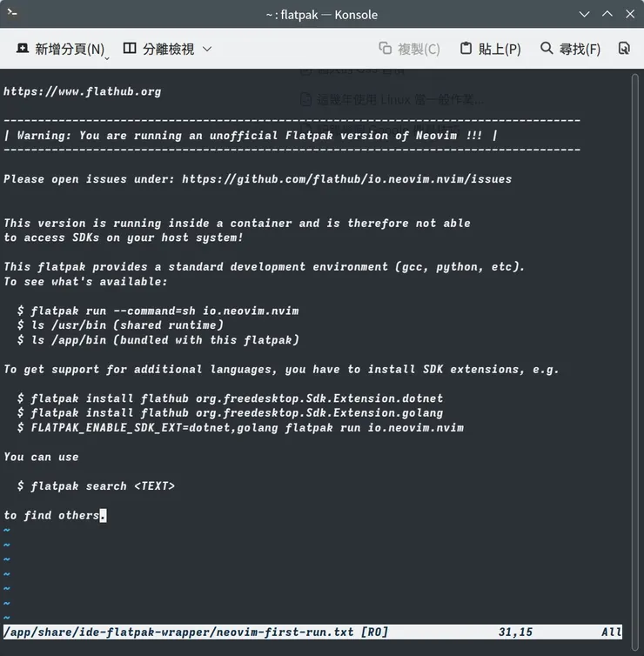Click 'flatpak run --command=sh io.neovim.nvim' line
644x656 pixels.
[158, 311]
